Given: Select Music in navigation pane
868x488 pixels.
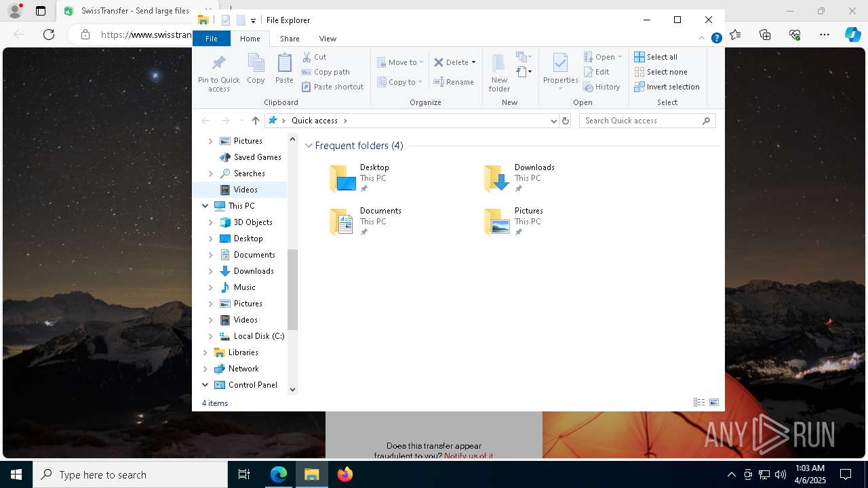Looking at the screenshot, I should coord(244,287).
